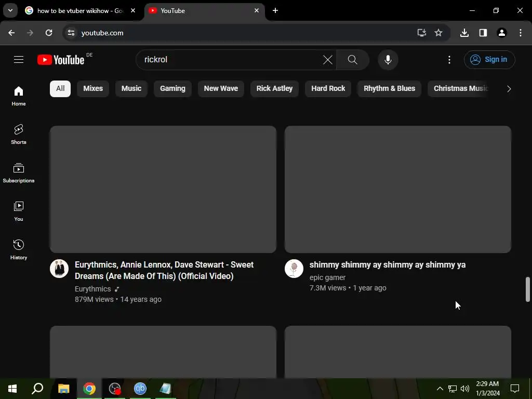
Task: Open the Eurythmics channel name link
Action: click(92, 289)
